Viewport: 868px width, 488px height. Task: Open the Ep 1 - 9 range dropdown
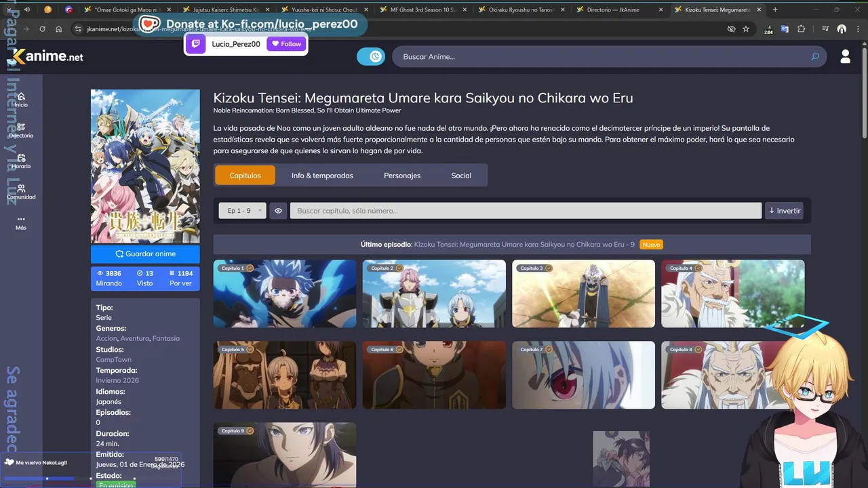pyautogui.click(x=242, y=211)
